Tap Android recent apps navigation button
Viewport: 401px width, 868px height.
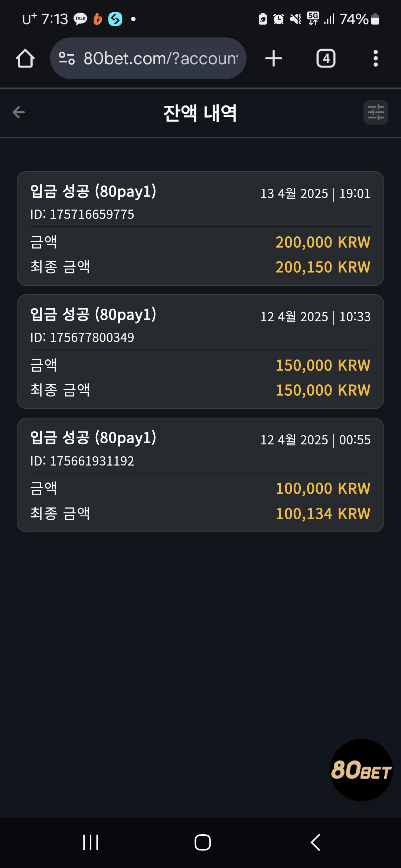pos(91,842)
